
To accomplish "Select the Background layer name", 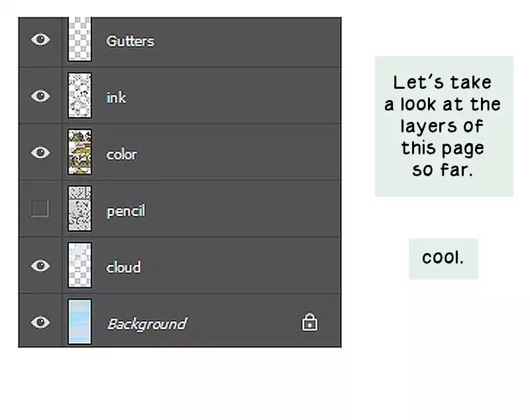I will click(x=146, y=324).
